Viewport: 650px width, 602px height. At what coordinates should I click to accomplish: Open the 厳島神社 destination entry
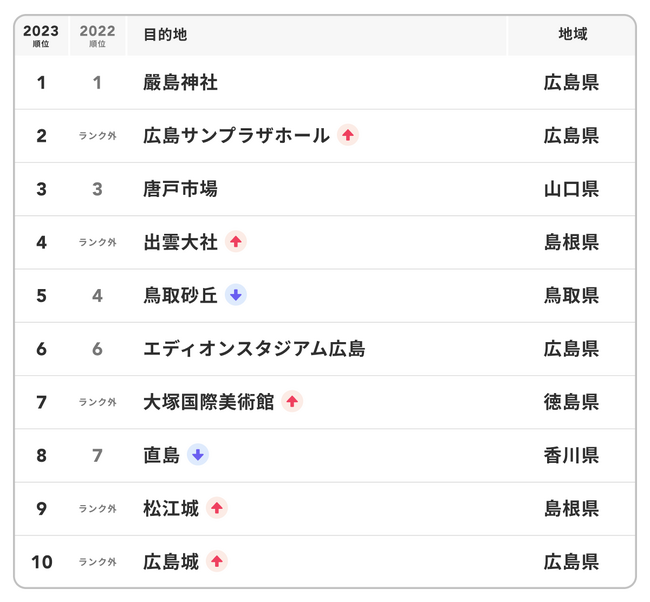(x=180, y=82)
